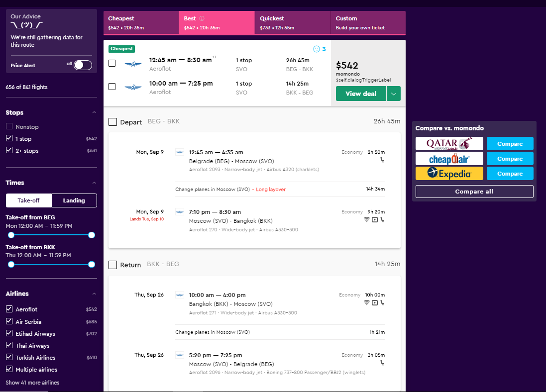Viewport: 546px width, 392px height.
Task: Uncheck the Air Serbia airline filter
Action: tap(9, 321)
